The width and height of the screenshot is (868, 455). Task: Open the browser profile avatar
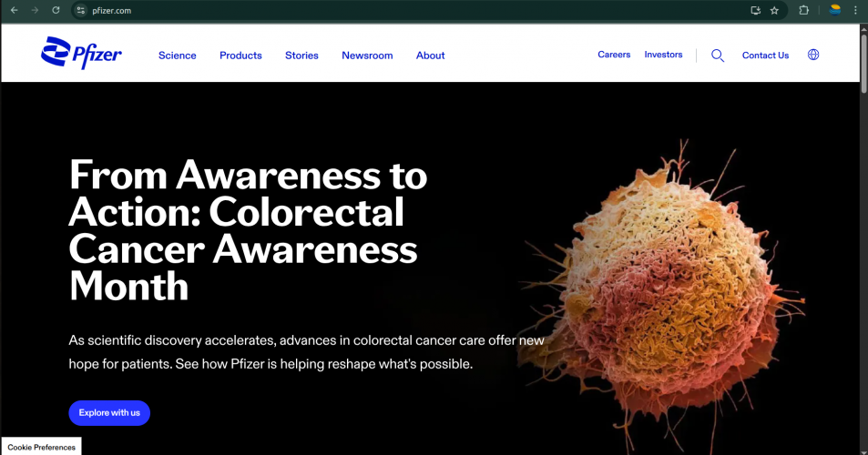point(835,10)
